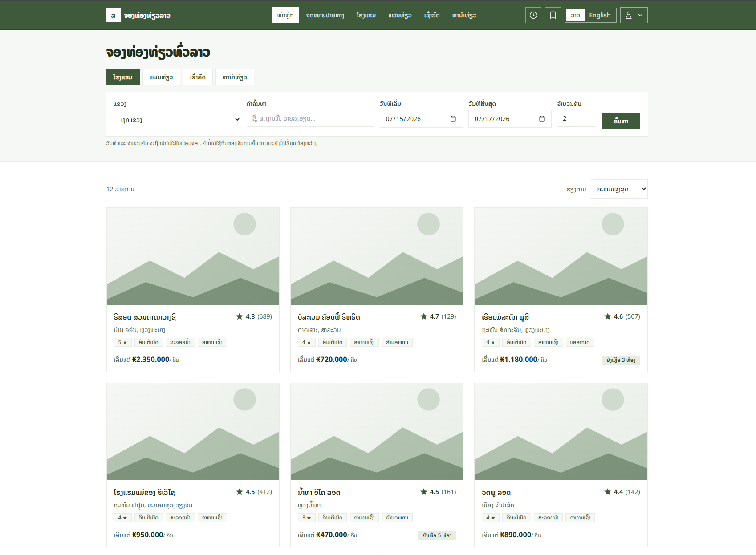Open the ຄະແນນສູງສຸດ sort order dropdown
The image size is (756, 555).
[x=619, y=189]
